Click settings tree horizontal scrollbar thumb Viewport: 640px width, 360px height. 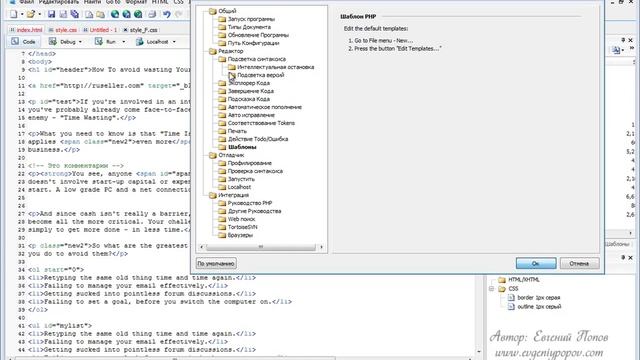[261, 247]
